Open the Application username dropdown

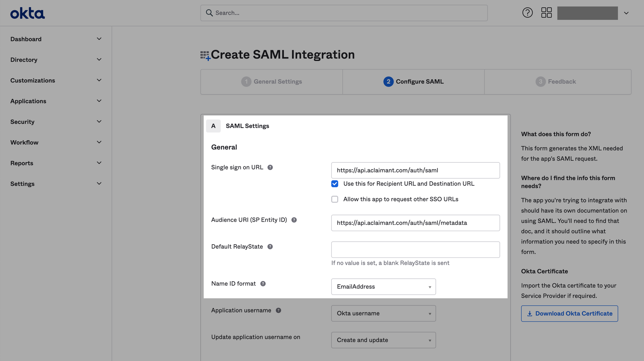click(384, 313)
